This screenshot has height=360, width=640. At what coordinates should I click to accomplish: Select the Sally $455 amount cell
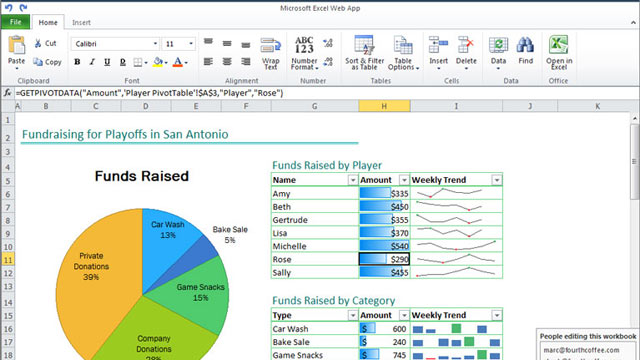(x=384, y=273)
